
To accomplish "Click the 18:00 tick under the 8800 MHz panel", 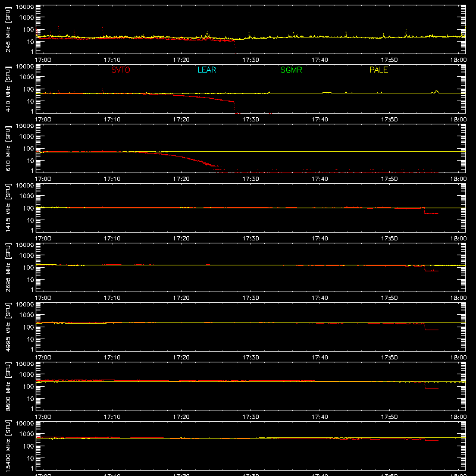I will coord(458,417).
